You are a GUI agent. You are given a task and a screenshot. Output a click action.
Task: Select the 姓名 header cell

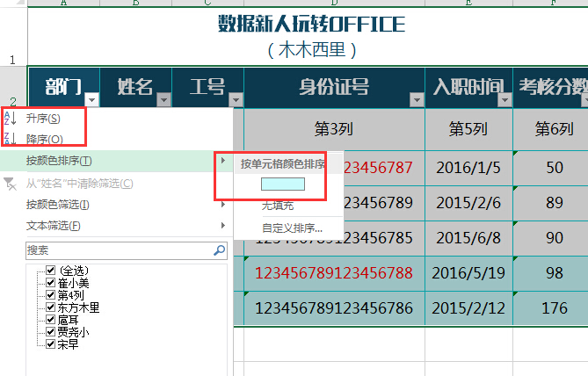pos(135,88)
